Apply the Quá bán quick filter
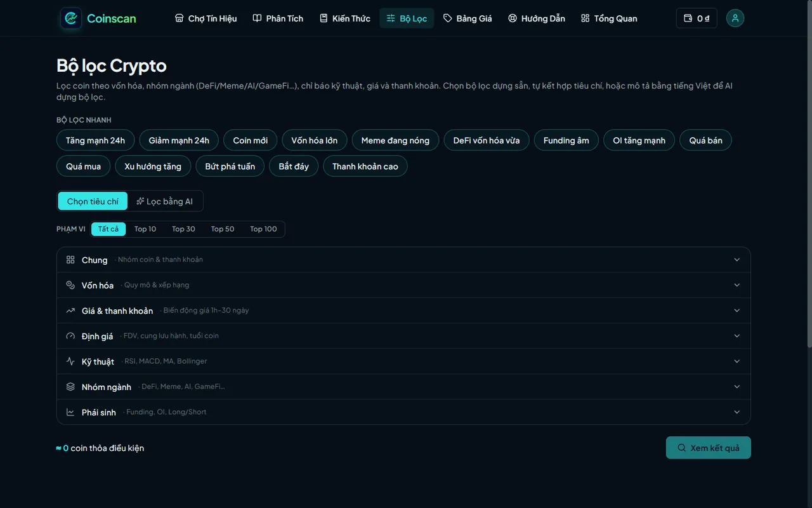Viewport: 812px width, 508px height. click(x=705, y=140)
